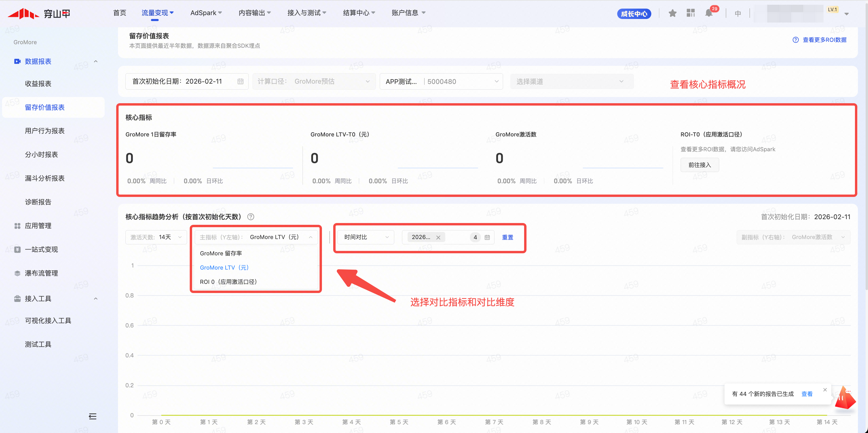Open calendar icon in first-initialization date field
The height and width of the screenshot is (433, 868).
coord(240,82)
